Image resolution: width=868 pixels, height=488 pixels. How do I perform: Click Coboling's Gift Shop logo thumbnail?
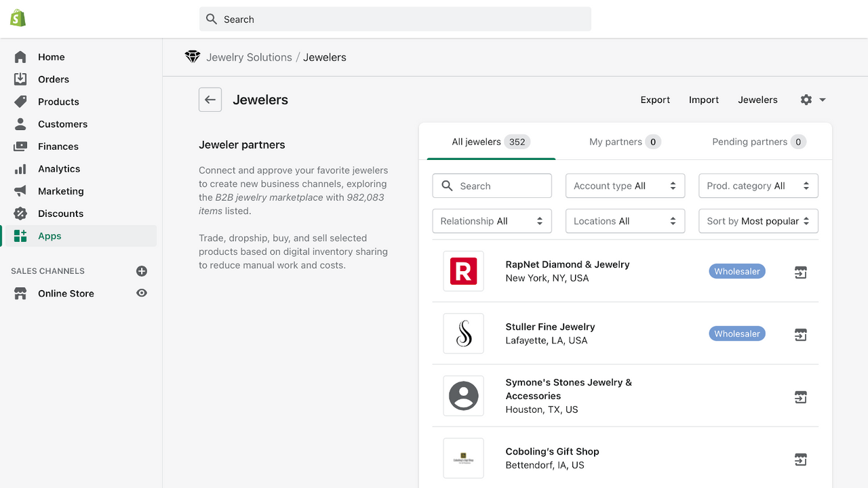pyautogui.click(x=464, y=458)
